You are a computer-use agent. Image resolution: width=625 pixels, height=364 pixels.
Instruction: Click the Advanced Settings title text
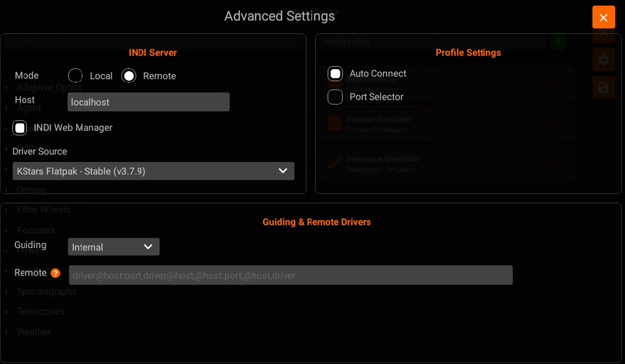click(x=280, y=16)
